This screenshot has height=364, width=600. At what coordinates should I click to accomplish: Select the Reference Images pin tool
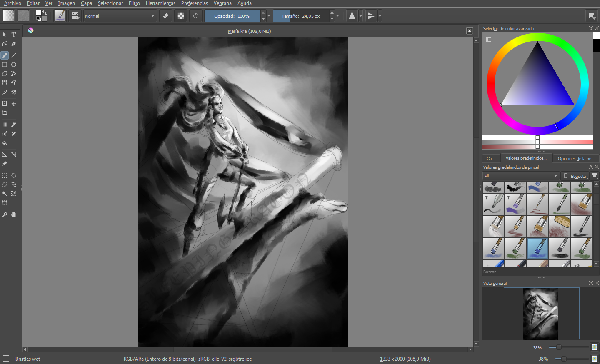click(x=5, y=164)
